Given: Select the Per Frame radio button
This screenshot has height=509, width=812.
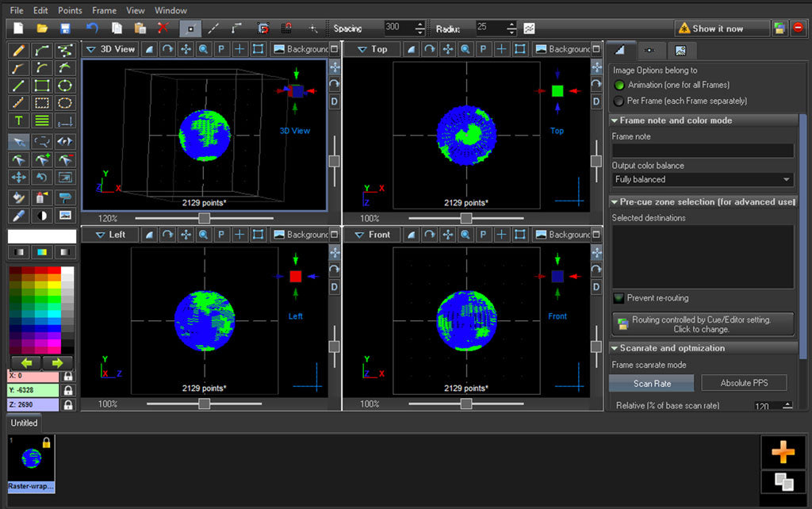Looking at the screenshot, I should (x=619, y=101).
